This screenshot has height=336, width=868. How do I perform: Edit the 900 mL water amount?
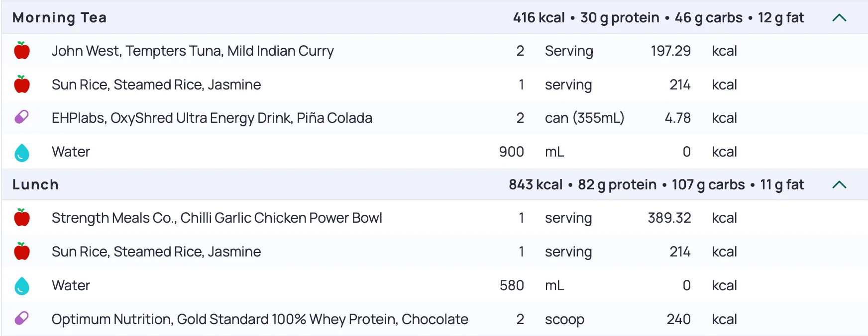pos(511,152)
